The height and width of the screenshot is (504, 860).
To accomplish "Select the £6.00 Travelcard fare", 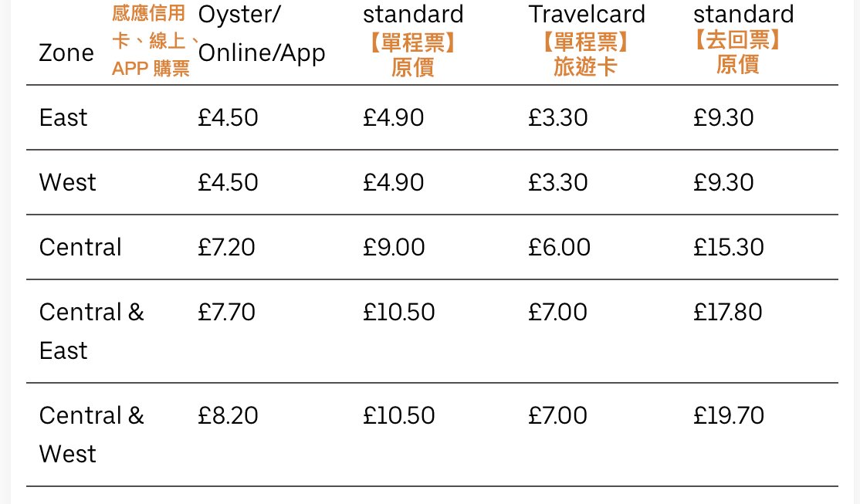I will coord(559,247).
